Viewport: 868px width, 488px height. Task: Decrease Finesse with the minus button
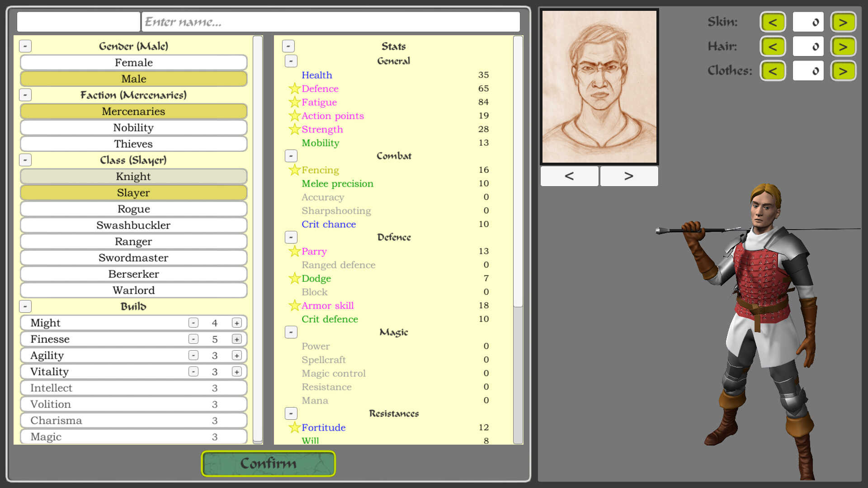(x=193, y=339)
